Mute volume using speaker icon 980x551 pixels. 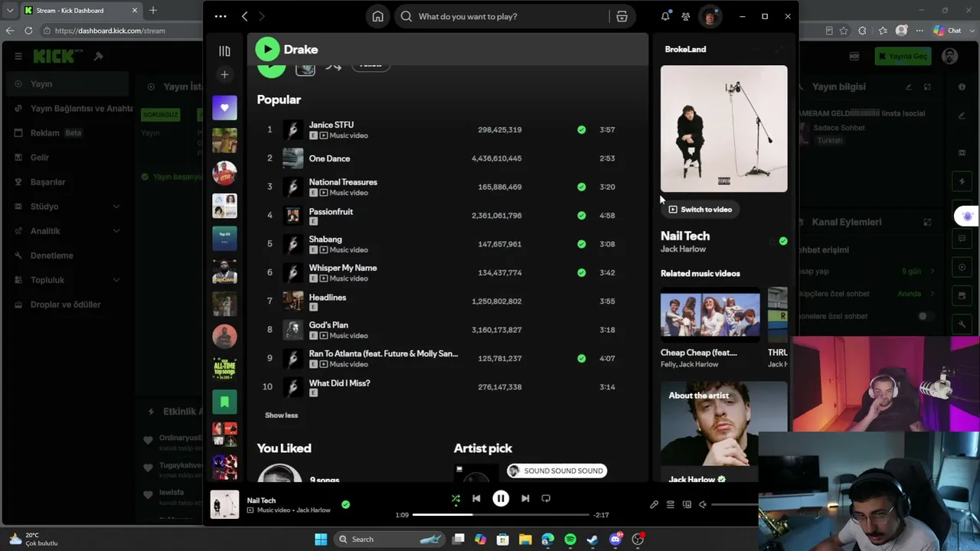[x=703, y=504]
